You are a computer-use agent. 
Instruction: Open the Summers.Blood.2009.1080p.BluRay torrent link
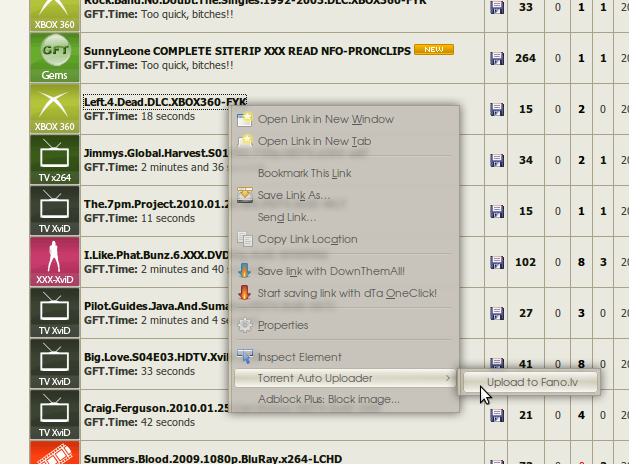(x=213, y=459)
